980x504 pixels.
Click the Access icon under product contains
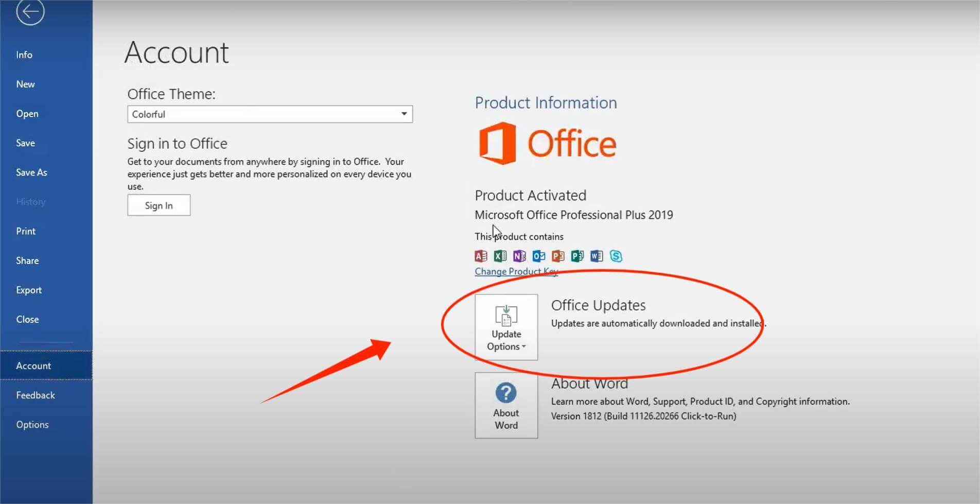point(480,256)
